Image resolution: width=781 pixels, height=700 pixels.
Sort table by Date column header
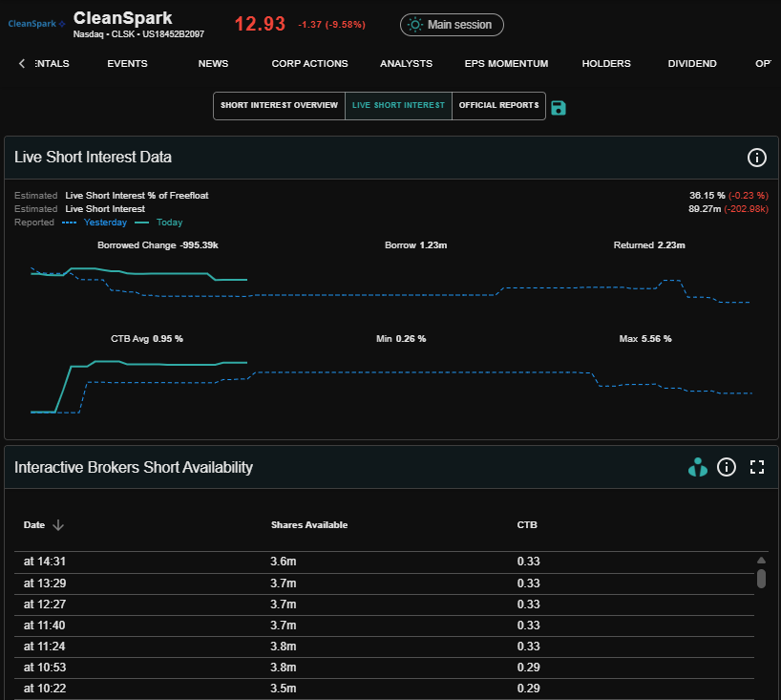click(x=34, y=525)
